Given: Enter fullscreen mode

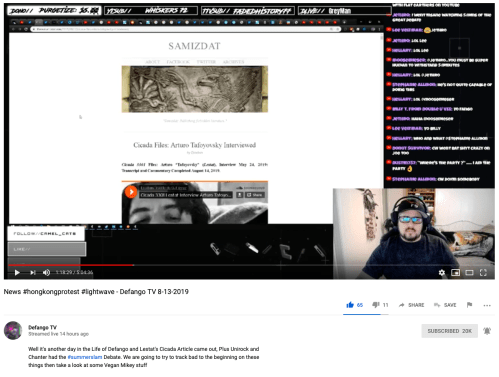Looking at the screenshot, I should pyautogui.click(x=483, y=273).
